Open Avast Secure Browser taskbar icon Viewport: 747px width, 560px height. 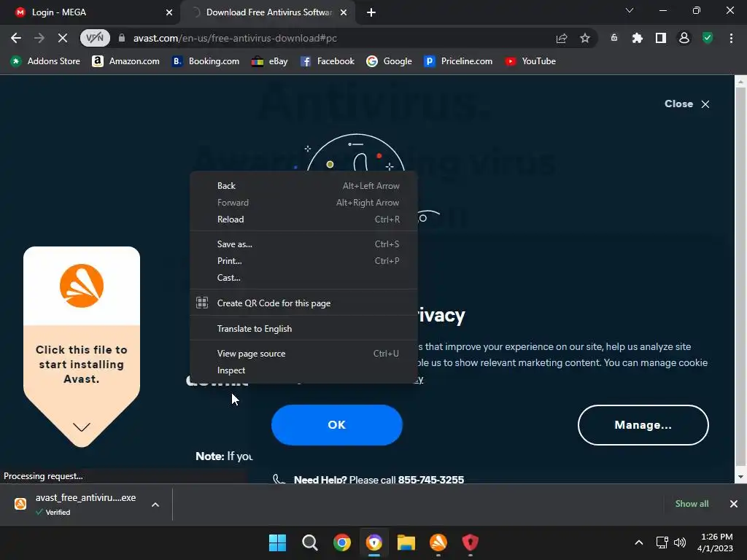click(374, 542)
